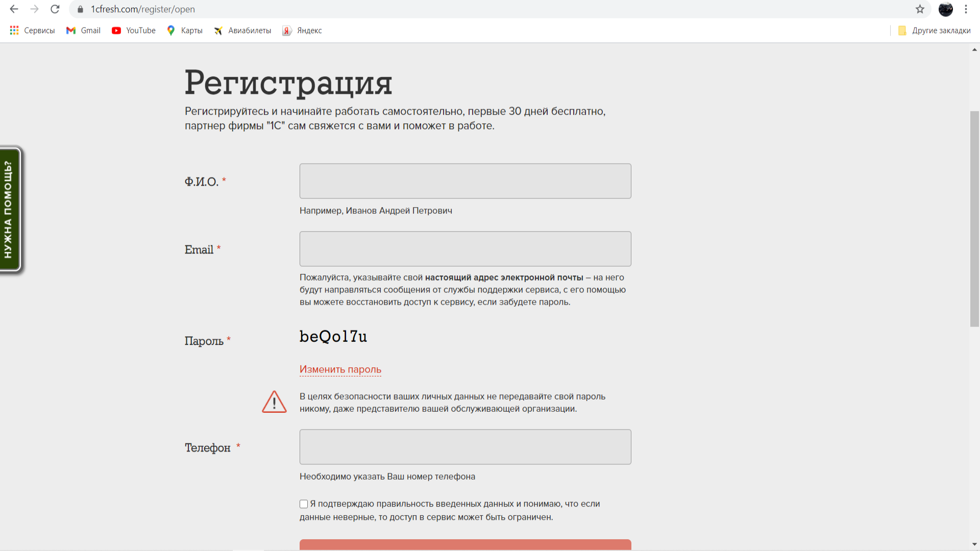This screenshot has height=551, width=980.
Task: Click the site security padlock icon
Action: tap(80, 9)
